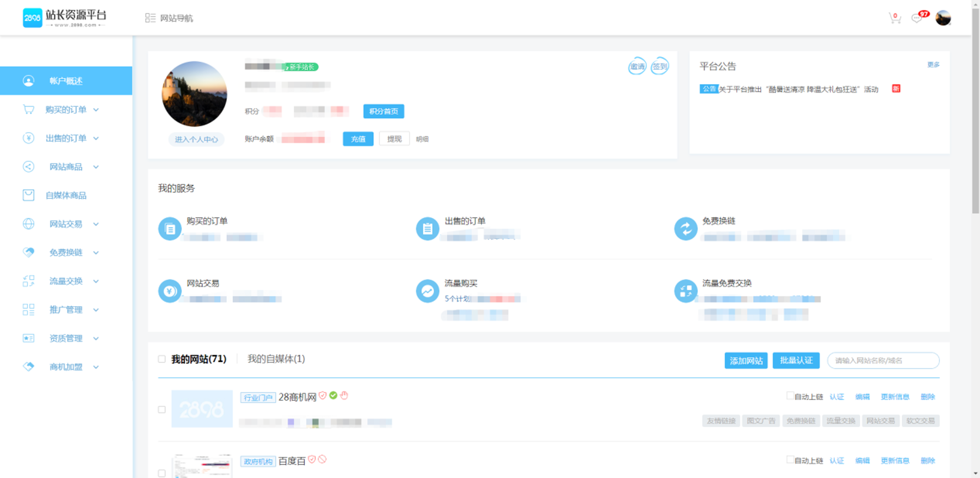Switch to 我的自媒体(1) tab
Screen dimensions: 980x478
(276, 359)
